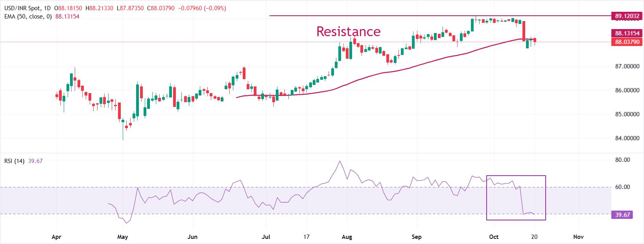Select the EMA (50, close, 0) legend label
644x244 pixels.
click(x=28, y=17)
